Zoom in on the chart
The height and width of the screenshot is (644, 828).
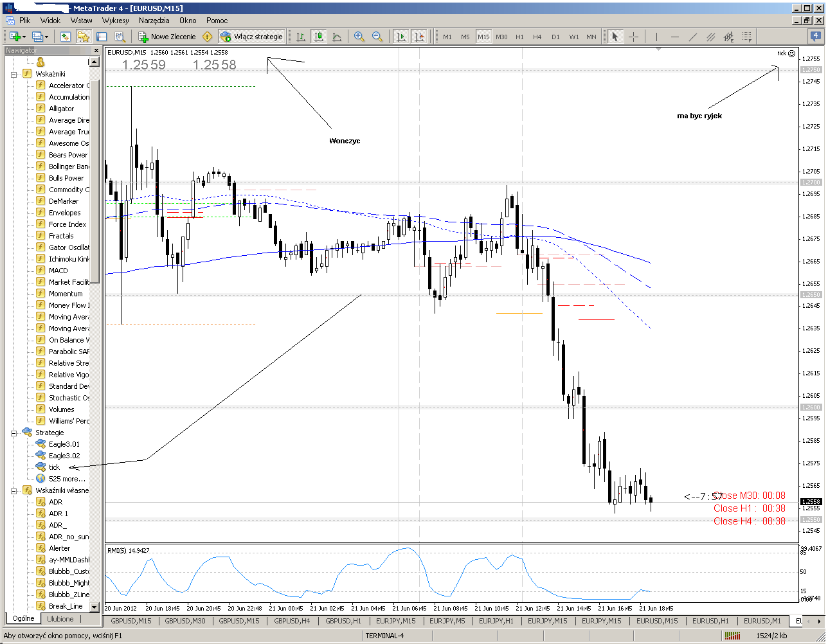coord(359,37)
